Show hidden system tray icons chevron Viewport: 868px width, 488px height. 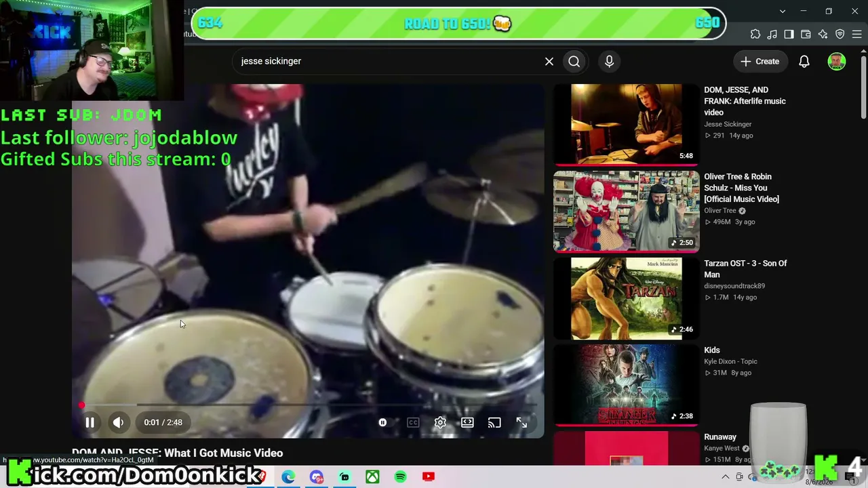point(725,477)
